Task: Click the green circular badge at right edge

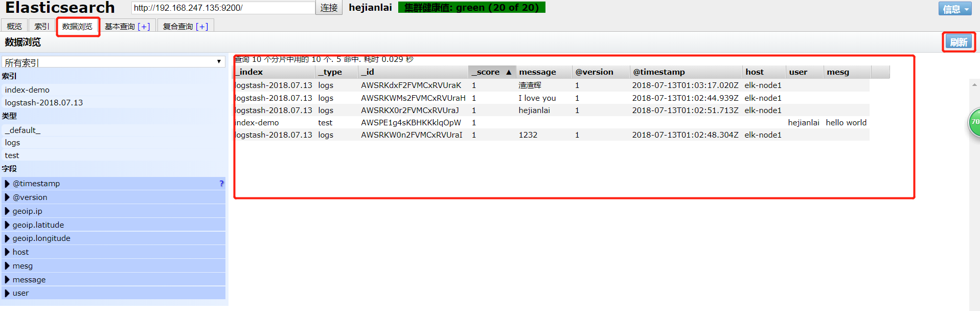Action: tap(975, 122)
